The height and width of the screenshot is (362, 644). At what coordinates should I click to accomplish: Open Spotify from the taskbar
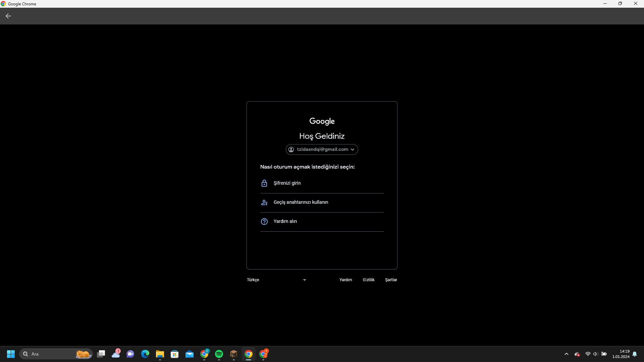click(219, 354)
